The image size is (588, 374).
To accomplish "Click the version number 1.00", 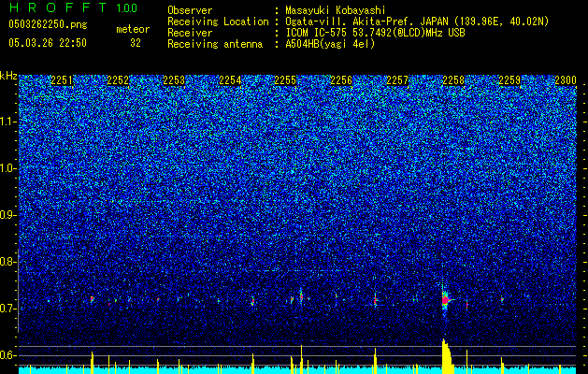I will pyautogui.click(x=126, y=8).
